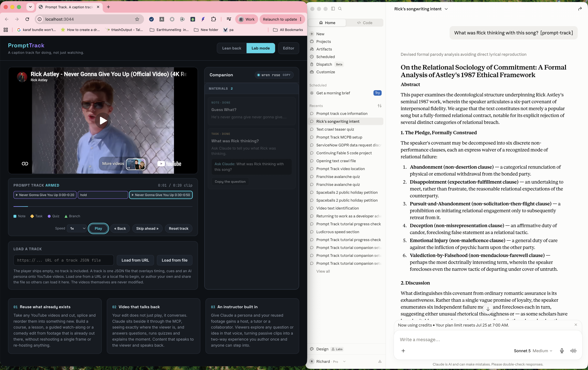Click Load from URL button
This screenshot has height=370, width=588.
coord(135,260)
